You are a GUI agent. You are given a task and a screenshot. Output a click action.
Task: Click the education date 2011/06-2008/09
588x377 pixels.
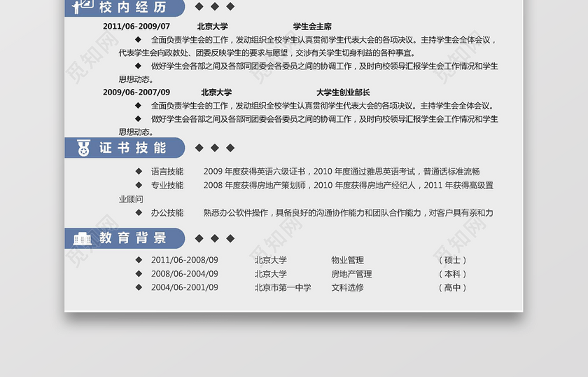click(x=185, y=260)
